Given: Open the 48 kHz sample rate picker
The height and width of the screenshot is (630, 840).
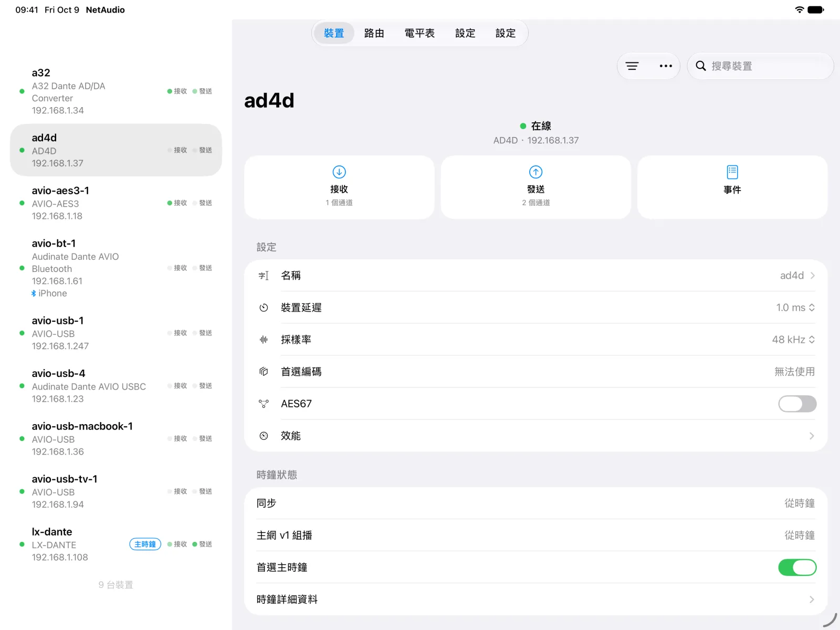Looking at the screenshot, I should (793, 340).
